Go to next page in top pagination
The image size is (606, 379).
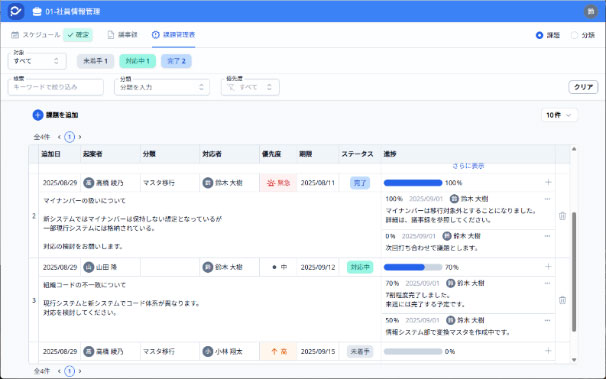[x=80, y=137]
